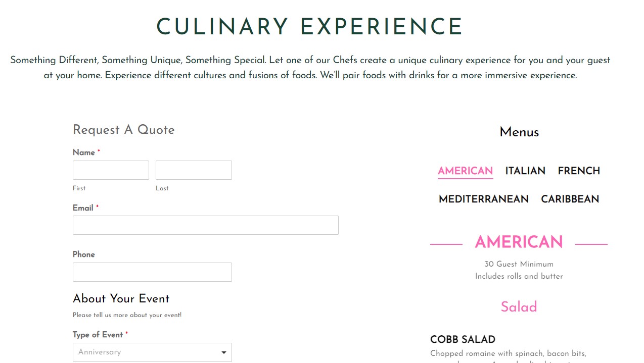View the Caribbean menu tab
This screenshot has width=644, height=363.
(x=570, y=199)
